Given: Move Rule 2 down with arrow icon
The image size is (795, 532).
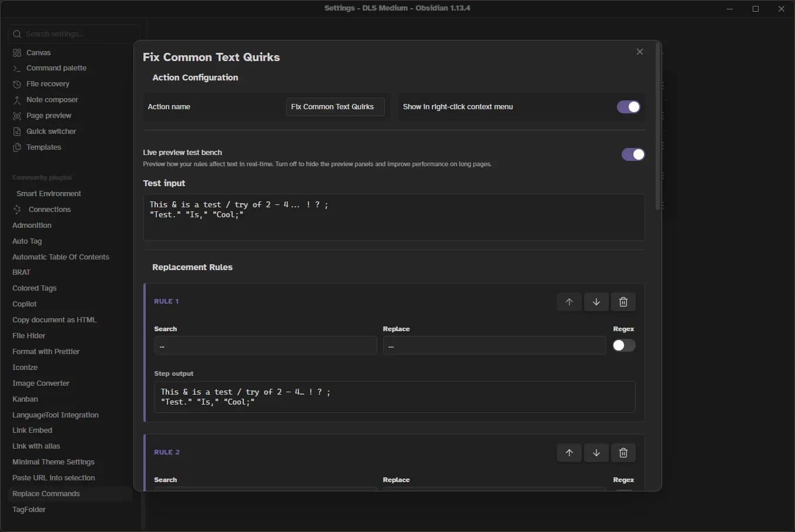Looking at the screenshot, I should coord(596,453).
